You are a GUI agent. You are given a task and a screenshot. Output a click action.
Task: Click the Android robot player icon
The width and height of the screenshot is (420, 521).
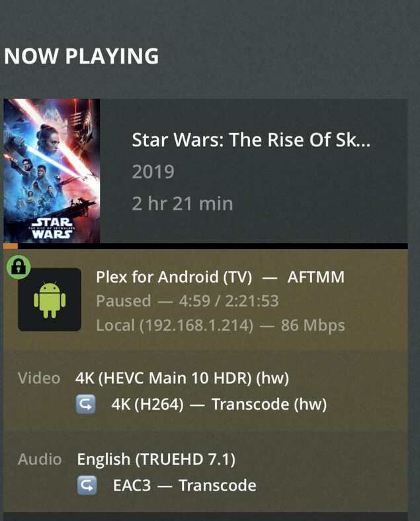pyautogui.click(x=50, y=300)
